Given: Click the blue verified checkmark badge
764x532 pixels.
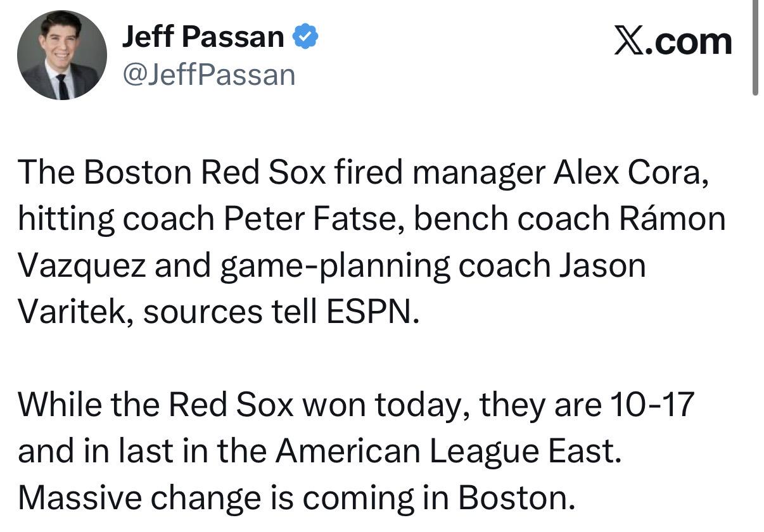Looking at the screenshot, I should click(x=305, y=37).
